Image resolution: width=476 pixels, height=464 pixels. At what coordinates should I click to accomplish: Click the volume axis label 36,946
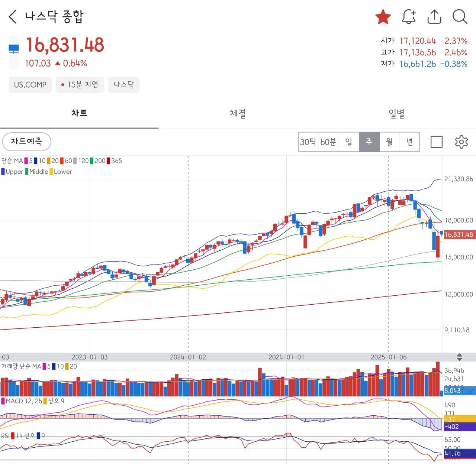coord(454,370)
